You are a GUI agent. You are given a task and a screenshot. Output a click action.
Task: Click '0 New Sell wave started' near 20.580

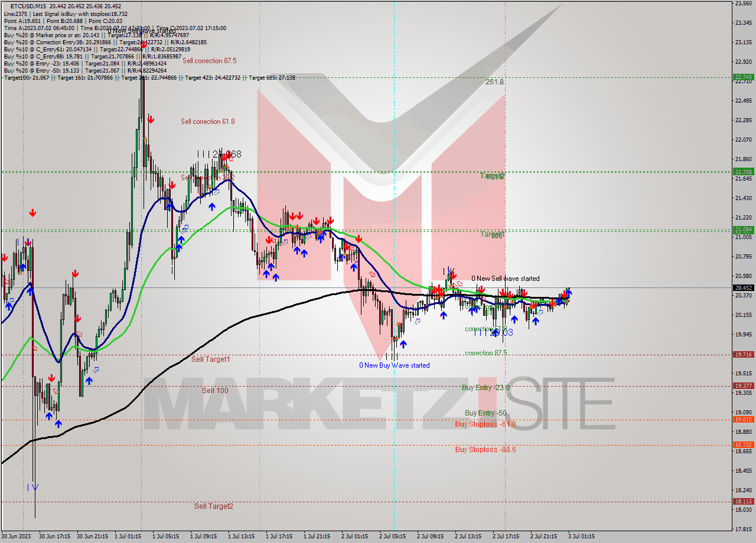point(506,279)
